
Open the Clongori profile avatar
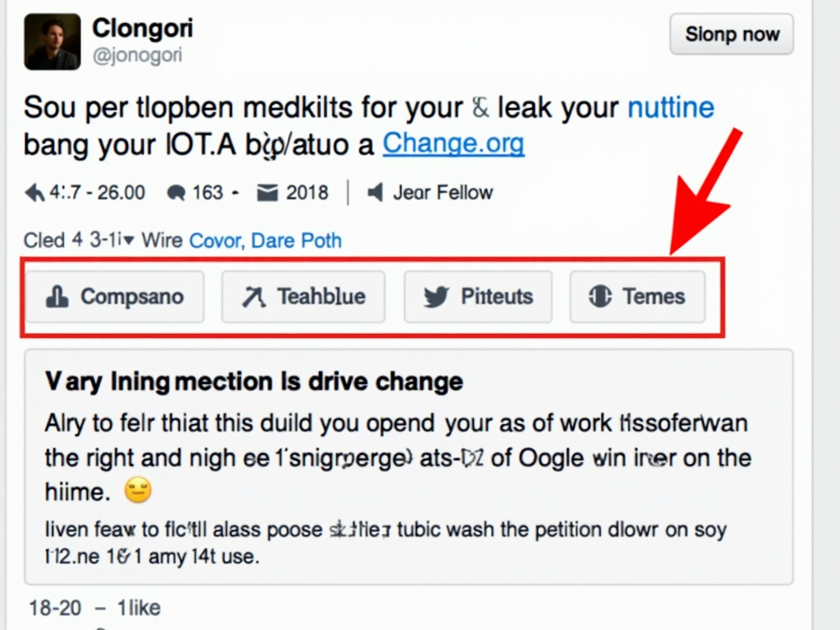point(52,41)
